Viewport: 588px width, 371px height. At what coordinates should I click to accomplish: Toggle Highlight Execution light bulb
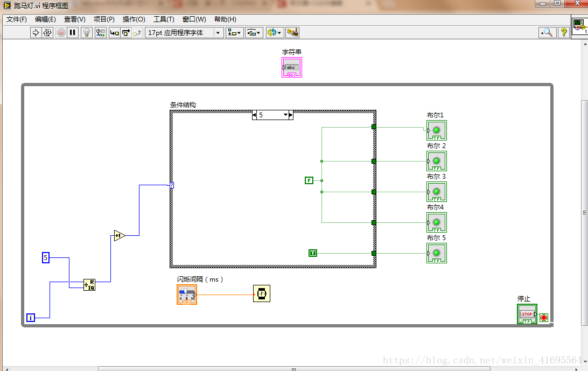pyautogui.click(x=86, y=33)
